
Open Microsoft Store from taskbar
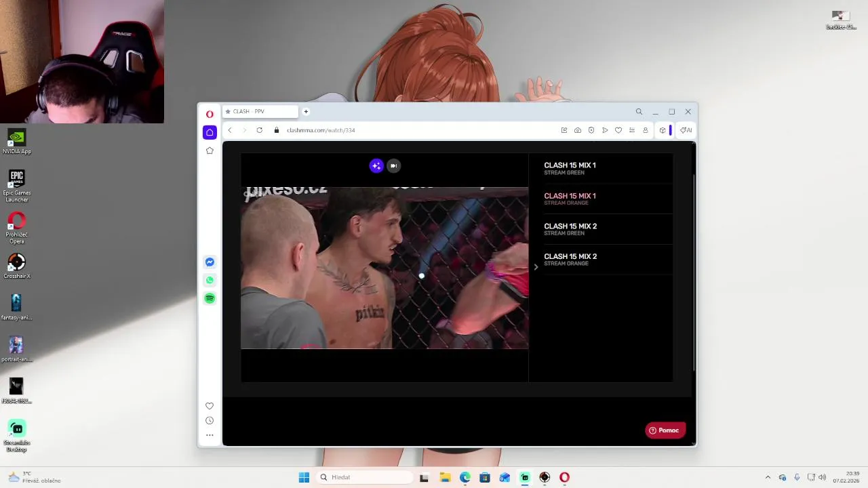(484, 477)
